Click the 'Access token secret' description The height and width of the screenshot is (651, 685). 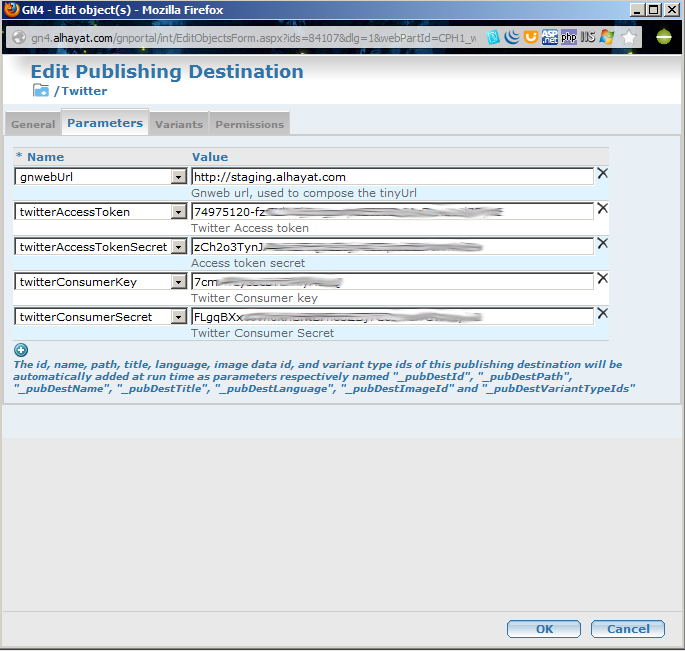click(x=248, y=263)
